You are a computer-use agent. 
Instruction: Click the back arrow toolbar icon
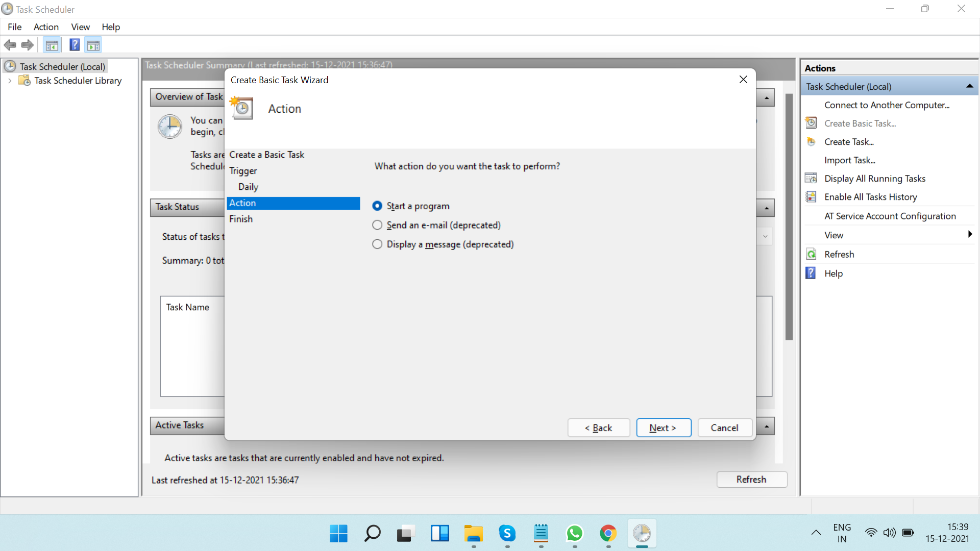(x=10, y=45)
